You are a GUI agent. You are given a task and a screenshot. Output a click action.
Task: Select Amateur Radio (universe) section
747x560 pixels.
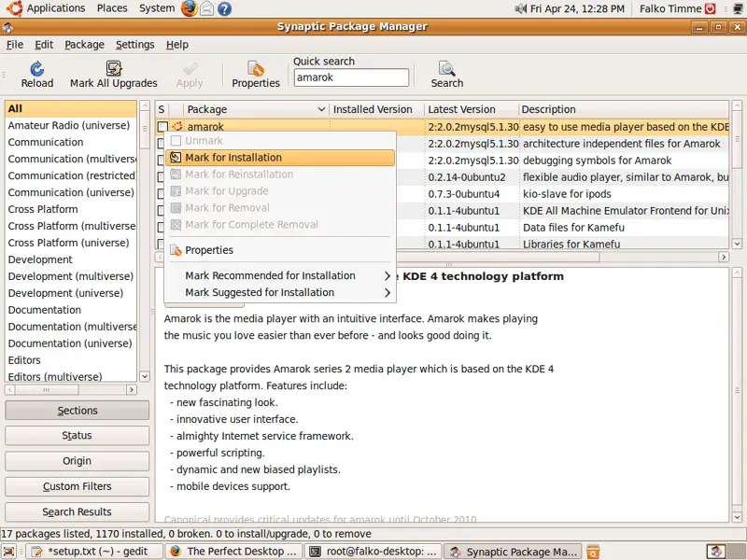71,125
